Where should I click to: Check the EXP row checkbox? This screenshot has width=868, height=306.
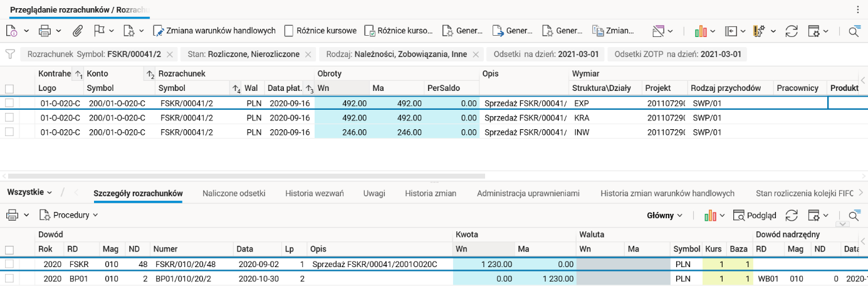pos(9,103)
